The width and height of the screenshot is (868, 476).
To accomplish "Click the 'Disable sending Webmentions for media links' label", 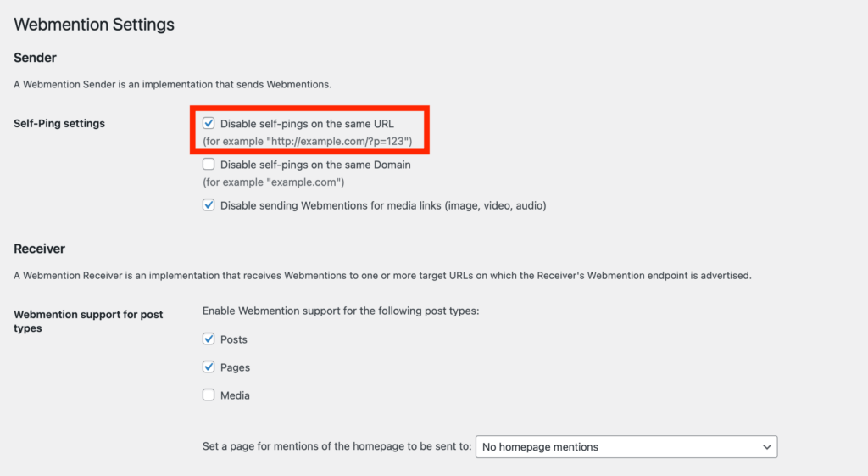I will 383,205.
